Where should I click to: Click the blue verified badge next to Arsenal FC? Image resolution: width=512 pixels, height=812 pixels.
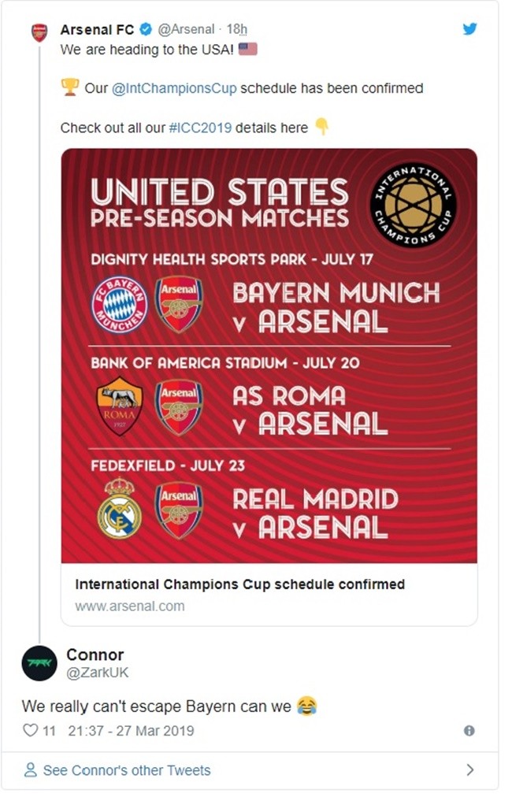[x=144, y=28]
